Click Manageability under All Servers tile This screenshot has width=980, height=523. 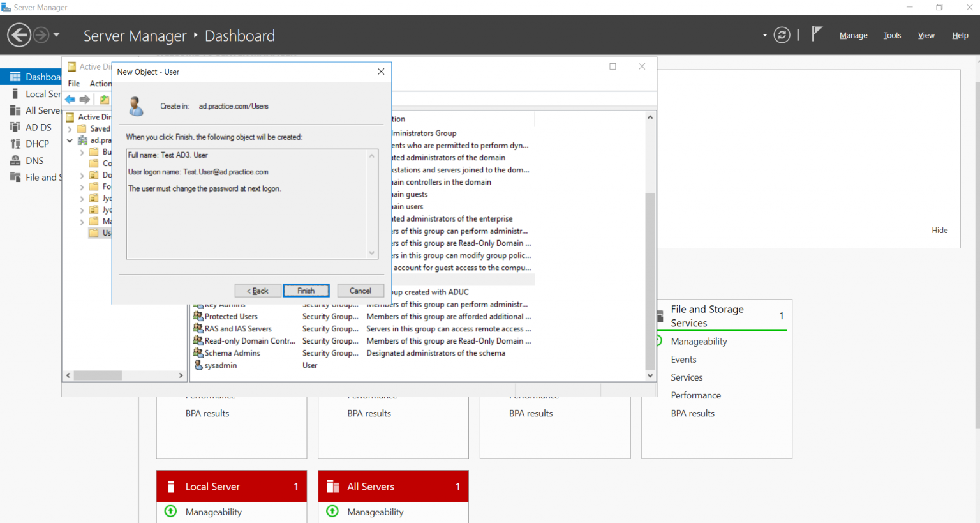[x=375, y=512]
